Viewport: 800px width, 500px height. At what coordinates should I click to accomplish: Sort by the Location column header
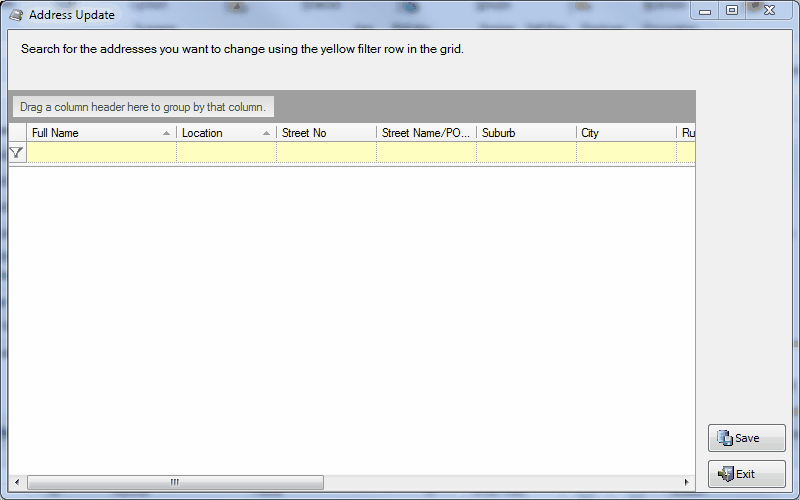(227, 133)
